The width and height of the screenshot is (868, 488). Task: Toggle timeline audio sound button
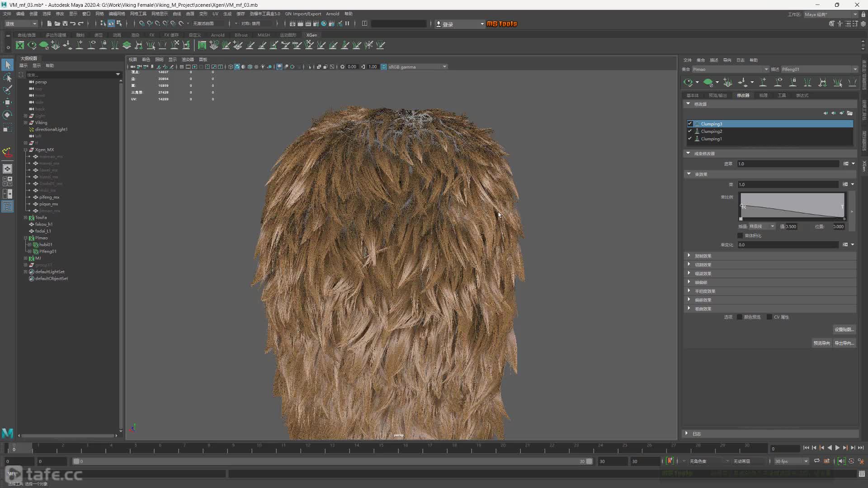841,461
